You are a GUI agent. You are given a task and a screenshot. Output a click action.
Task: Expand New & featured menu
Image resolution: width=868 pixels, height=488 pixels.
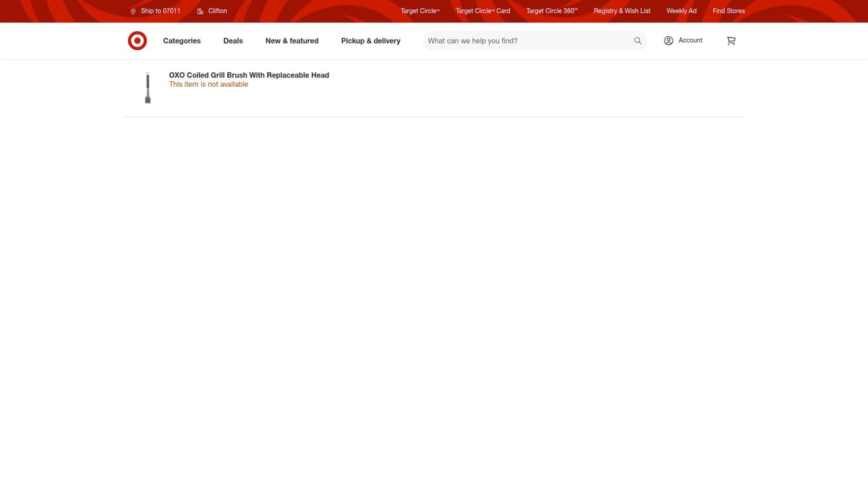tap(292, 41)
